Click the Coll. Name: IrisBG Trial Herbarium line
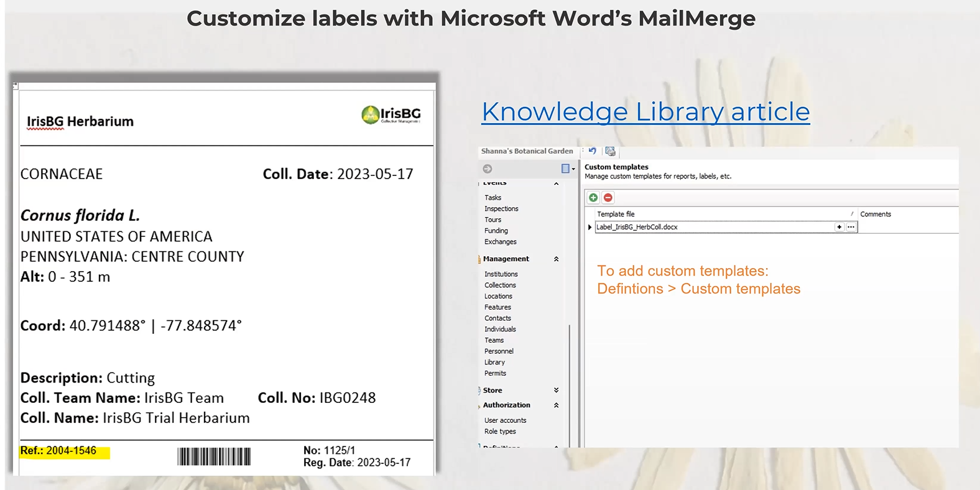 [135, 418]
